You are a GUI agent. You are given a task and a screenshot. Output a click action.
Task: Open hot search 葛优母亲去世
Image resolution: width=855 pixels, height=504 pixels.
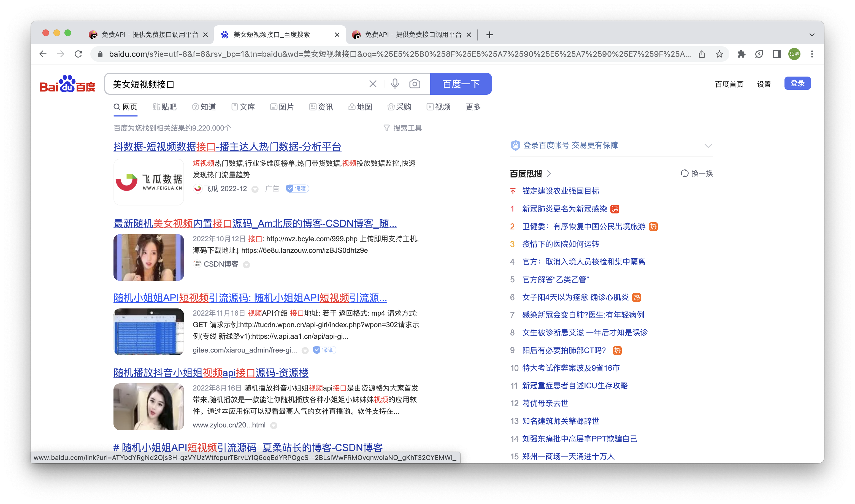pyautogui.click(x=545, y=403)
